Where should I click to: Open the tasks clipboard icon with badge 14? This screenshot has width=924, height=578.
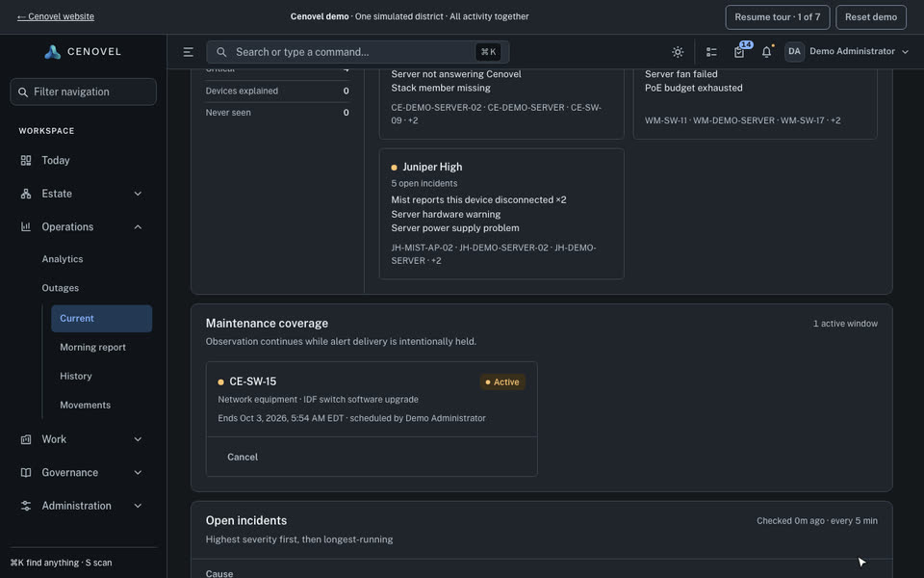(x=739, y=52)
